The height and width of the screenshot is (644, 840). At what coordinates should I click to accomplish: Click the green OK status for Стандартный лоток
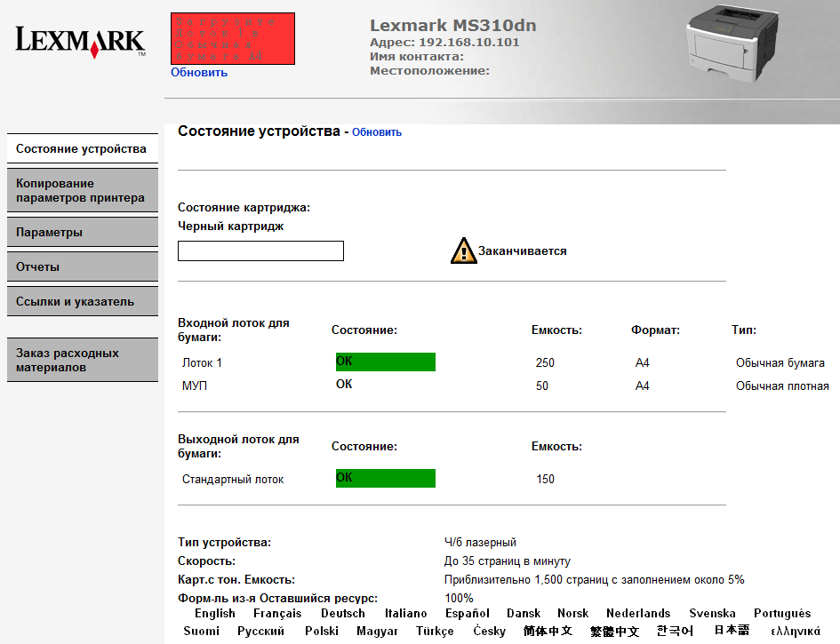pos(386,478)
